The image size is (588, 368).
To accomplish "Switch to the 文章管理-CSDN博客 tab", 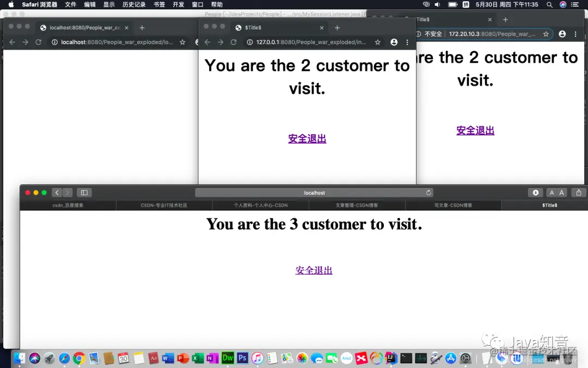I will pos(357,206).
